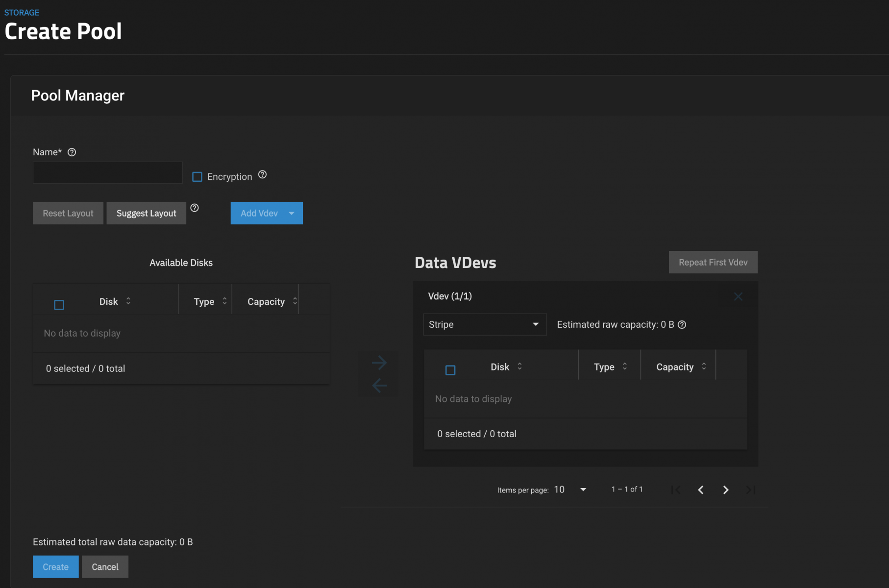The height and width of the screenshot is (588, 889).
Task: Move disks left out of the vdev arrow
Action: [379, 386]
